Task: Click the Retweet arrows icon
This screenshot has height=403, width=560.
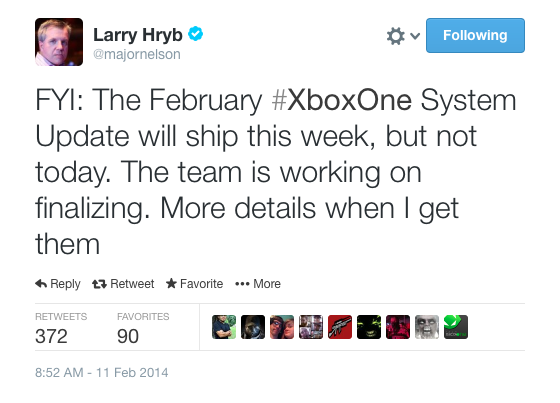Action: click(x=99, y=284)
